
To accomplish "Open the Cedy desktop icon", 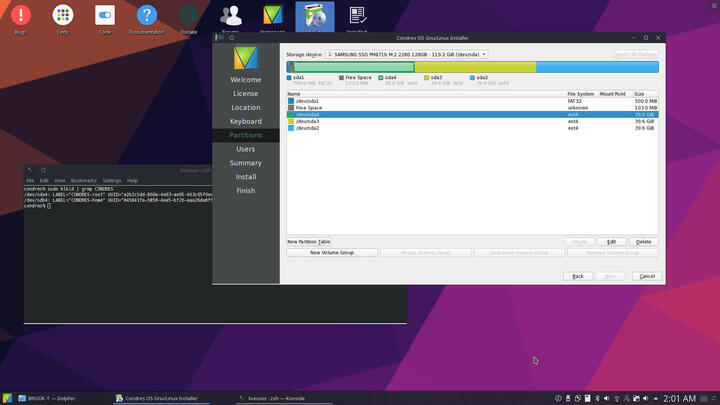I will (x=63, y=19).
